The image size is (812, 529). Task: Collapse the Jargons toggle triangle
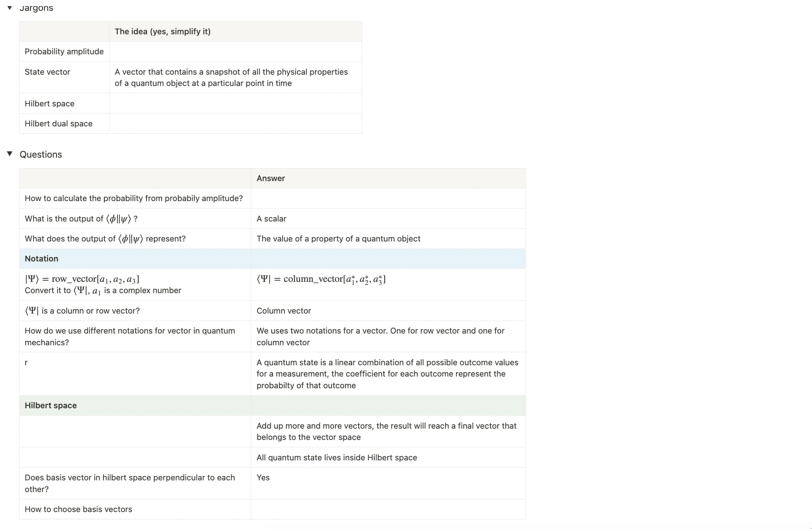tap(10, 8)
